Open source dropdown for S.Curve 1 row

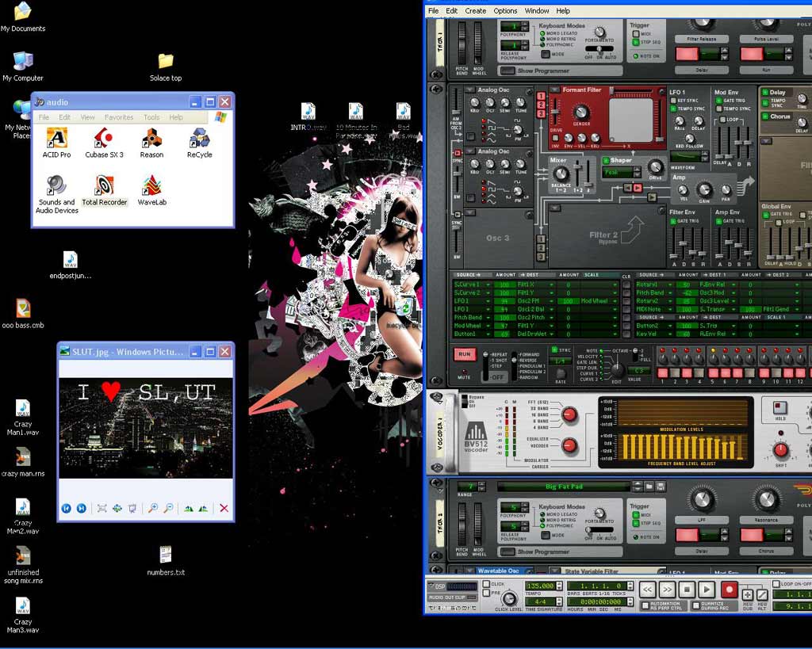(488, 284)
